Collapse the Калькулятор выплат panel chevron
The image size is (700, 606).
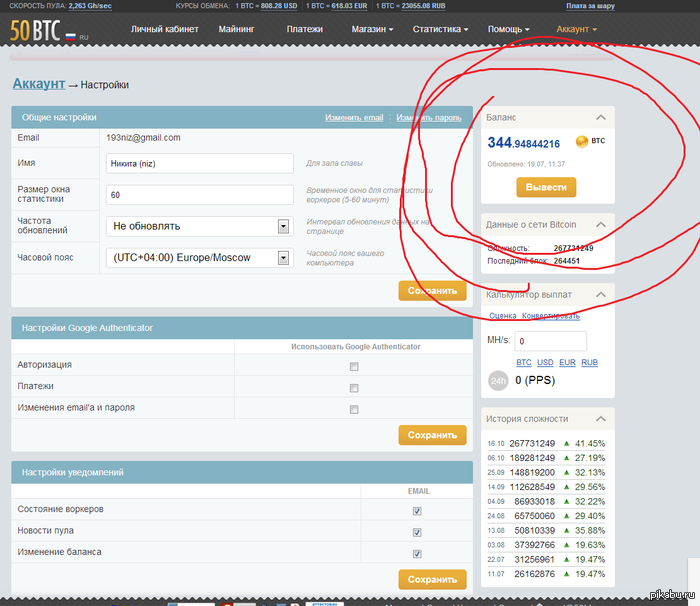(x=600, y=294)
